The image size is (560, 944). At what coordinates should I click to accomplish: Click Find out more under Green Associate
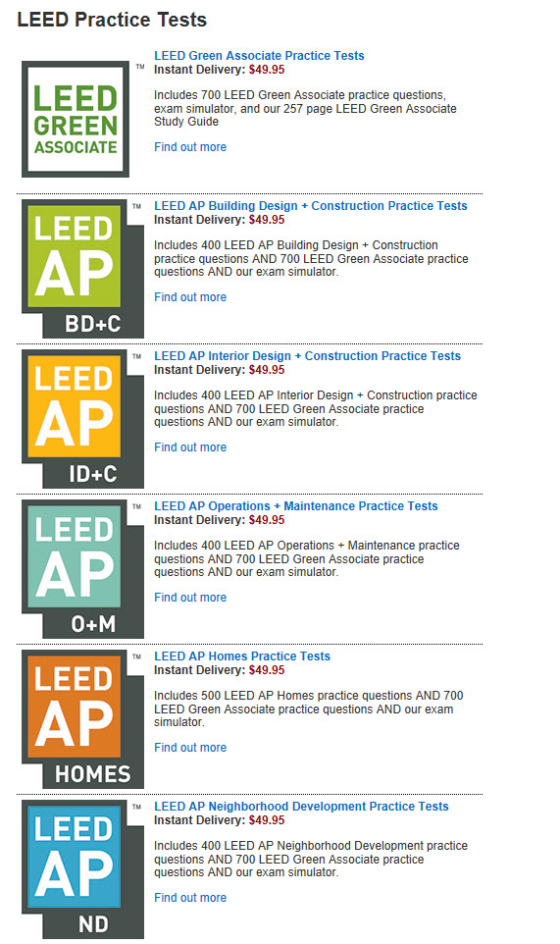(x=190, y=147)
